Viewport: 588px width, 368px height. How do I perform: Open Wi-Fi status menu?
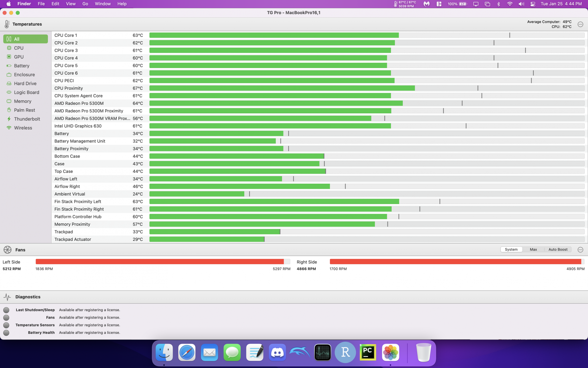point(510,4)
